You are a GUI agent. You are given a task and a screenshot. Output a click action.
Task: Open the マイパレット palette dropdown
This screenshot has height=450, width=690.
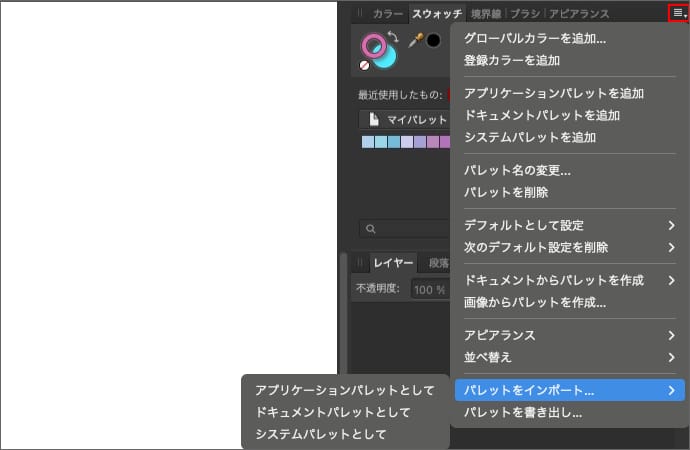tap(405, 119)
